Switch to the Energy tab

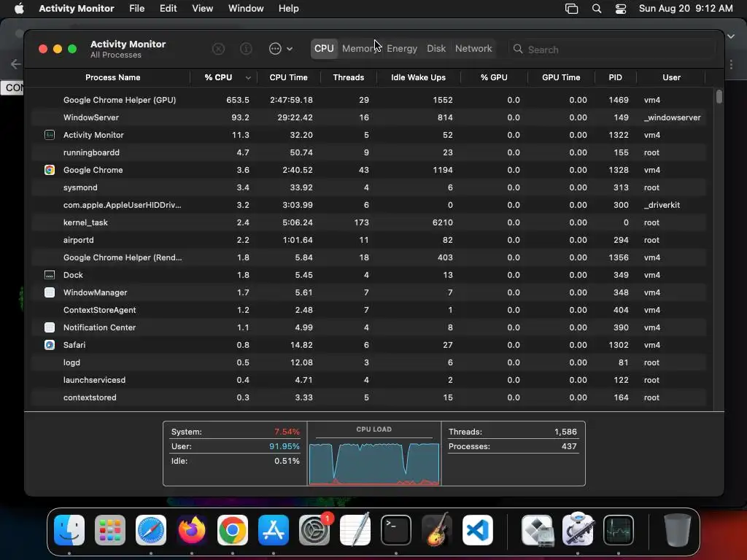(402, 49)
